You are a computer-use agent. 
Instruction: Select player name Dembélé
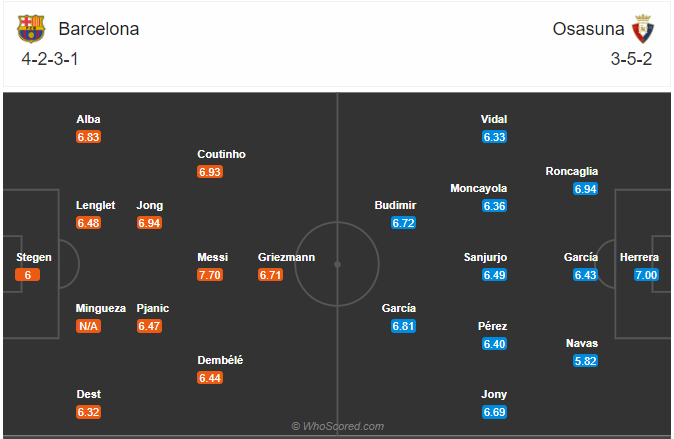(220, 360)
